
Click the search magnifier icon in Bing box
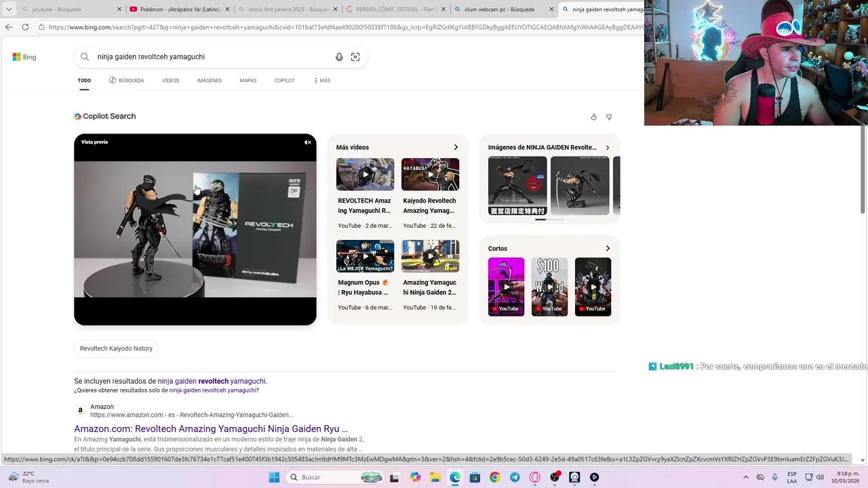(85, 57)
